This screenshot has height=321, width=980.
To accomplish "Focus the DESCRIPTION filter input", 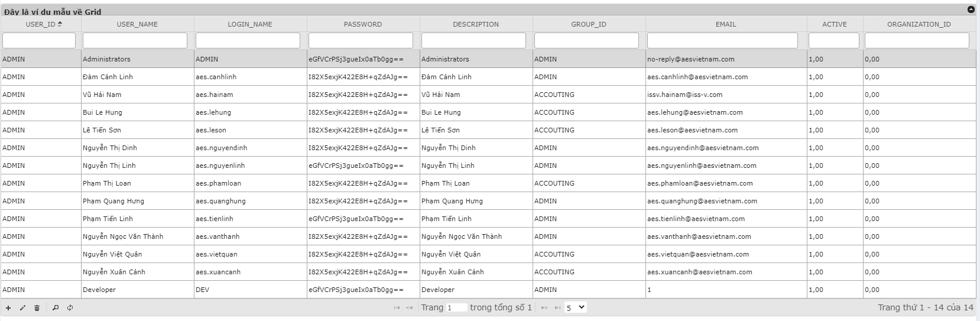I will pos(473,40).
